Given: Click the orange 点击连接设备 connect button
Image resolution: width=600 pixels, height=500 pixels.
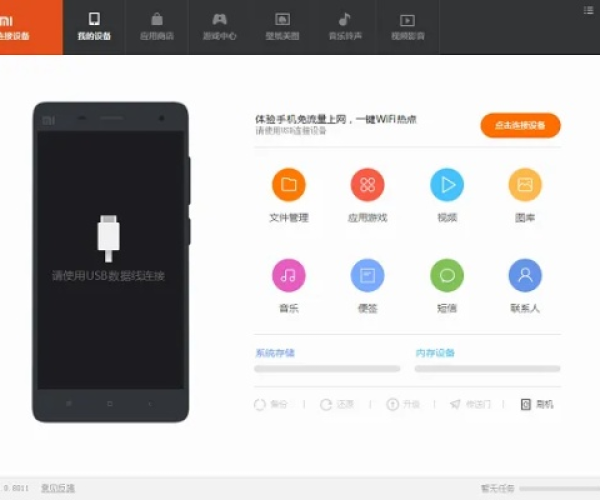Looking at the screenshot, I should [x=520, y=125].
